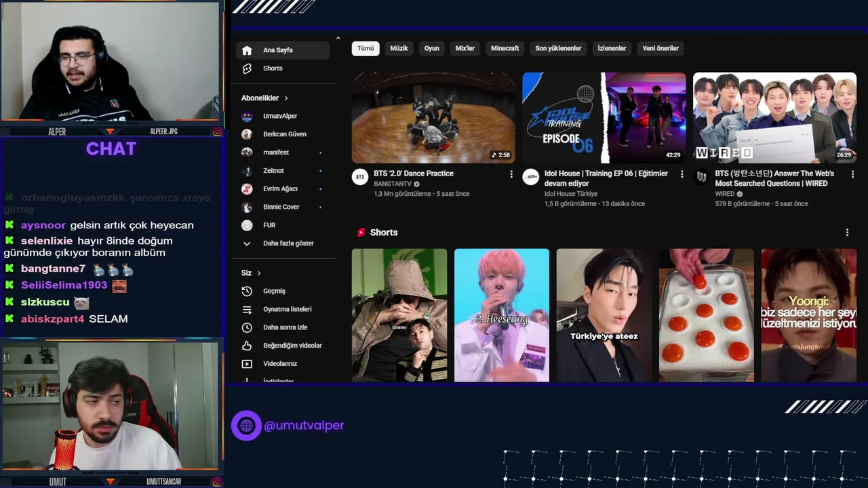Click the Idol House Türkiye channel name
868x488 pixels.
click(x=571, y=194)
